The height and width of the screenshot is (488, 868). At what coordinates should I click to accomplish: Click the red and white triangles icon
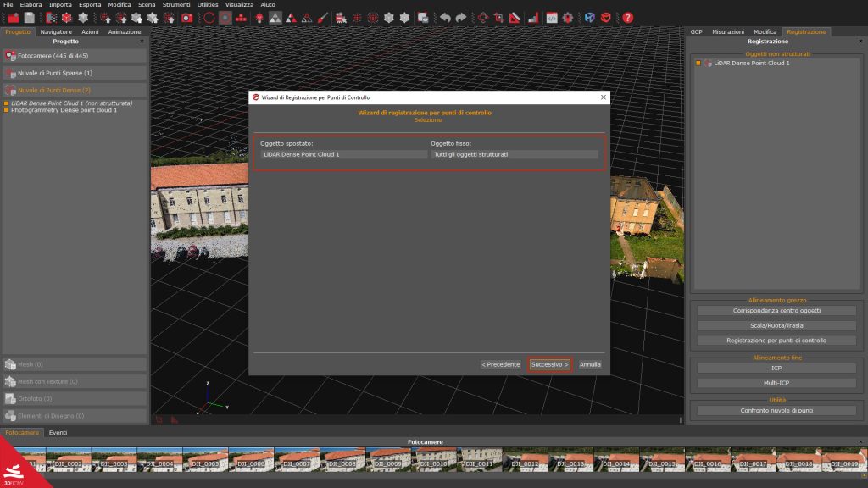[292, 18]
